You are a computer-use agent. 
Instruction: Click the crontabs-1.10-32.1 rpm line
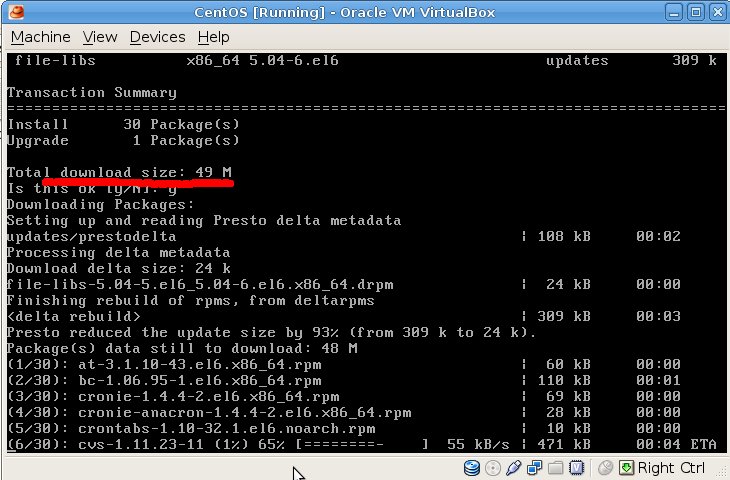pos(191,428)
